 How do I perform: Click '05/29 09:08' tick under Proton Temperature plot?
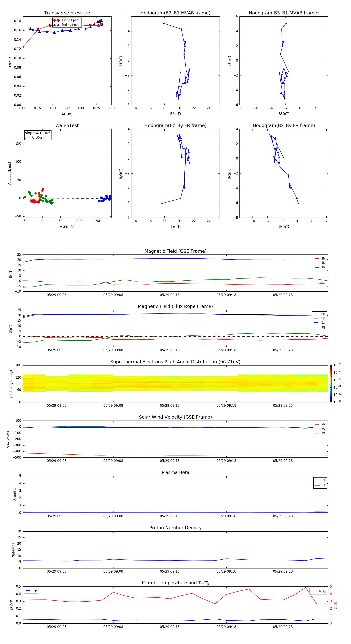(x=113, y=627)
